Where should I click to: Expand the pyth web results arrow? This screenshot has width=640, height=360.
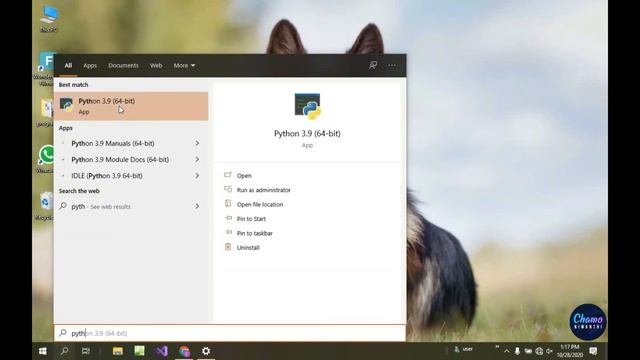197,207
